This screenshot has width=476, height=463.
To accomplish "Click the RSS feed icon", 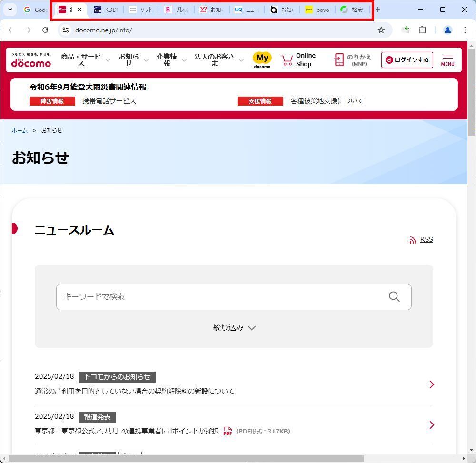I will pyautogui.click(x=413, y=240).
